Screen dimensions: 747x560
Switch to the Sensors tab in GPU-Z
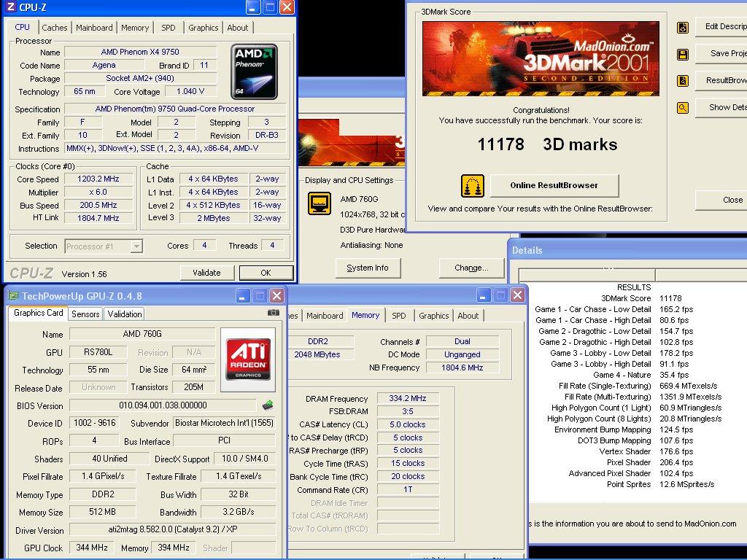(86, 314)
